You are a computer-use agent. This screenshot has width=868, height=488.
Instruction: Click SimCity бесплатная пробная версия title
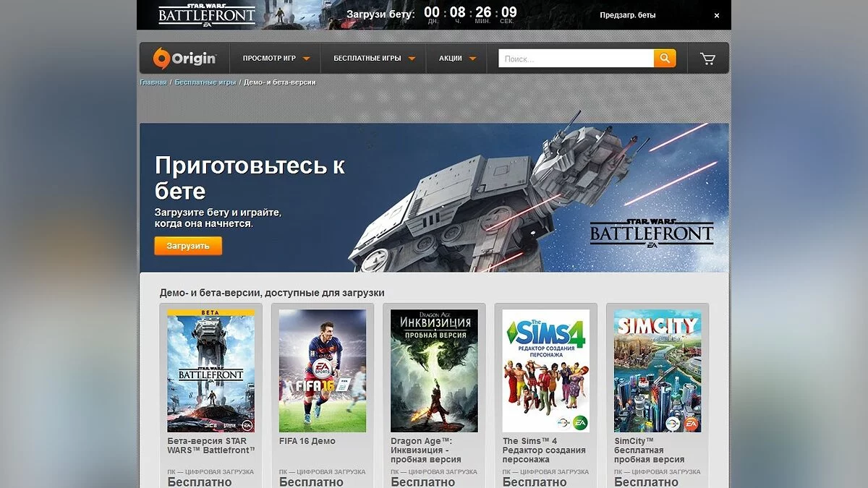click(649, 450)
